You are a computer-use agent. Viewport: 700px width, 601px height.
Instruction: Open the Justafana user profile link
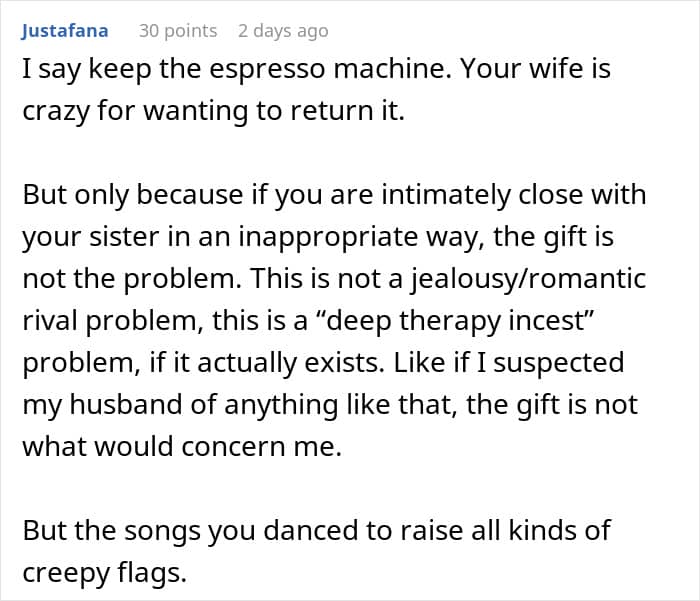click(x=65, y=31)
